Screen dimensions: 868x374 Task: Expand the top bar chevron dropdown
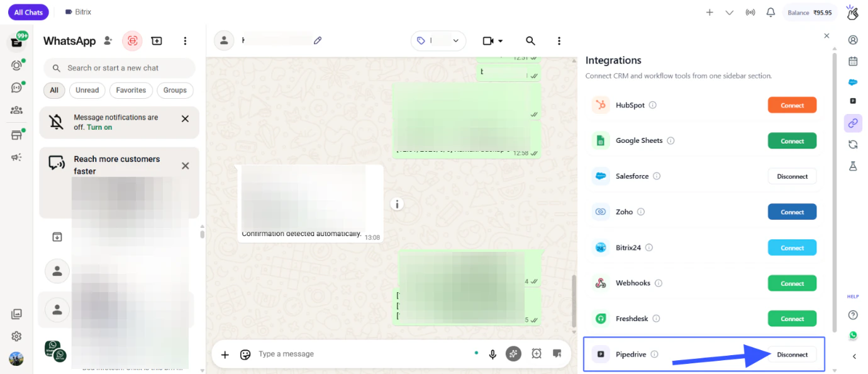click(x=730, y=12)
